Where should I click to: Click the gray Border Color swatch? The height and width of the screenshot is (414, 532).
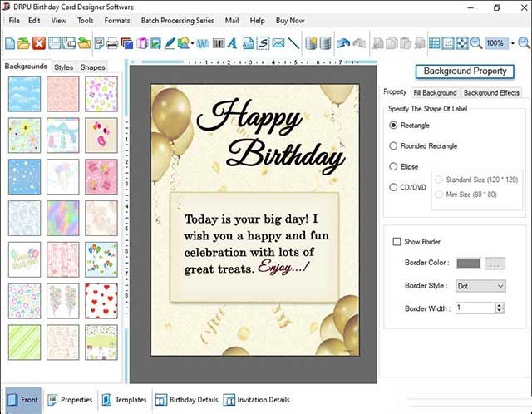[468, 264]
